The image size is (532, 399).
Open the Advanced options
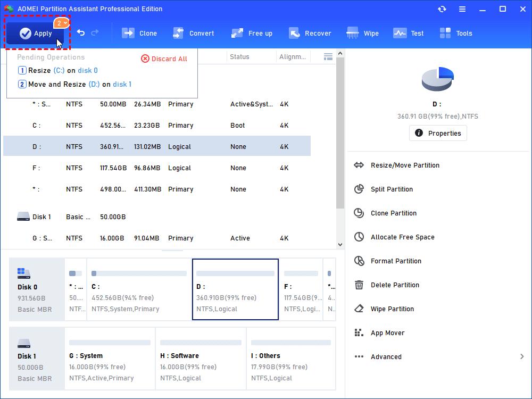click(x=378, y=356)
